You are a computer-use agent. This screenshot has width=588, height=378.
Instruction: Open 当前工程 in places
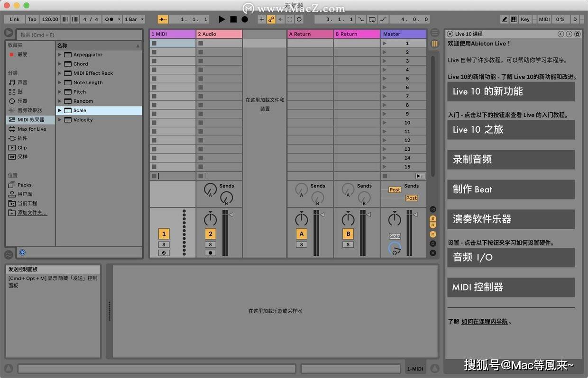27,203
